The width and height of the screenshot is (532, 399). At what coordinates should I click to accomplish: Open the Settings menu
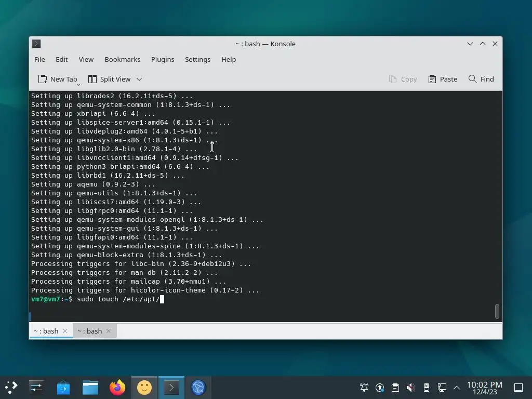coord(197,59)
